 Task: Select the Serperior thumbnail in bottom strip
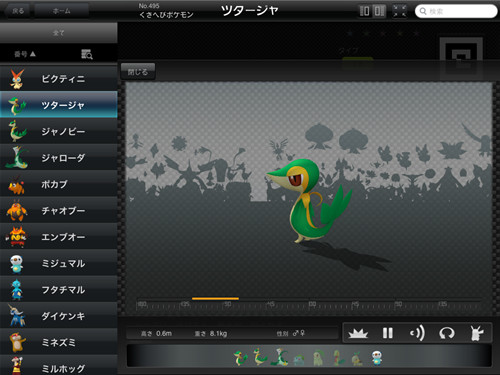pyautogui.click(x=279, y=357)
